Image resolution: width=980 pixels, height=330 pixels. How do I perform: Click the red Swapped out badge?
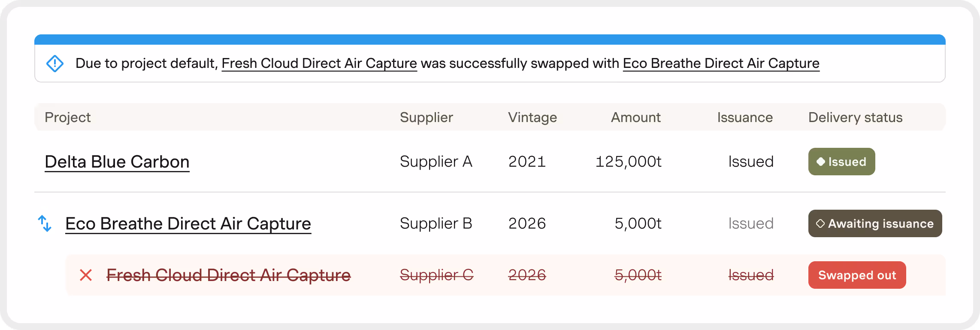tap(857, 275)
